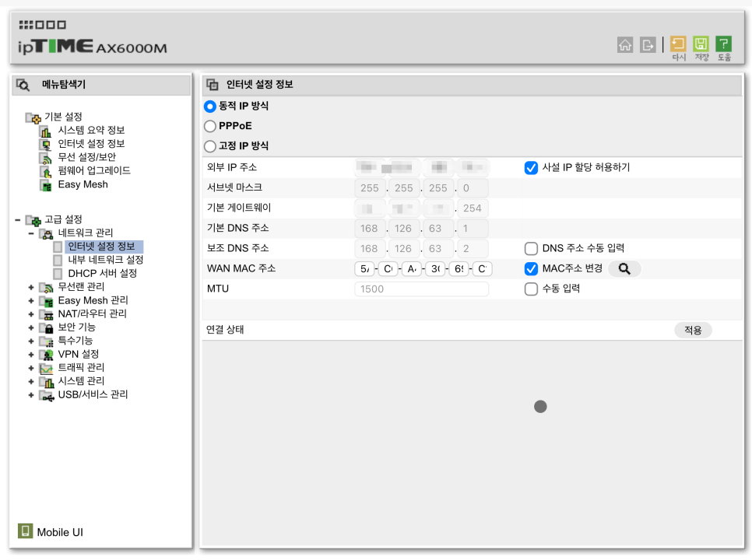Toggle the MAC주소 변경 checkbox

(x=531, y=269)
